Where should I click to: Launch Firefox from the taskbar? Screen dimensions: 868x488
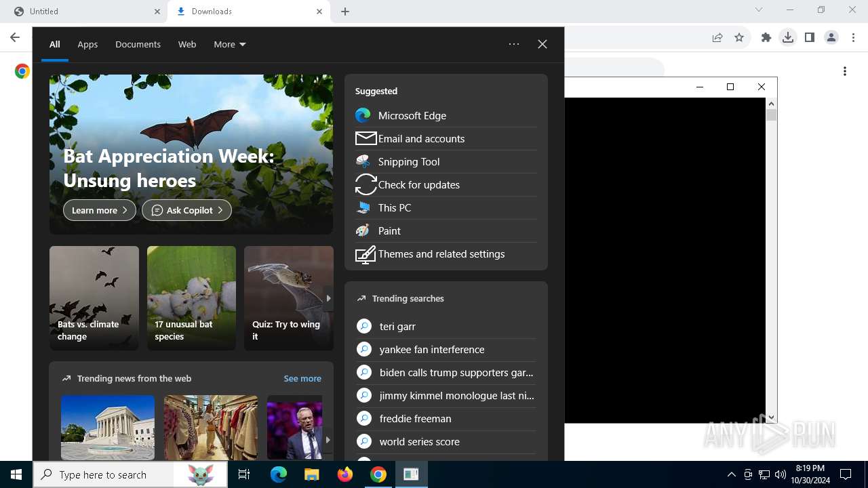(x=345, y=474)
